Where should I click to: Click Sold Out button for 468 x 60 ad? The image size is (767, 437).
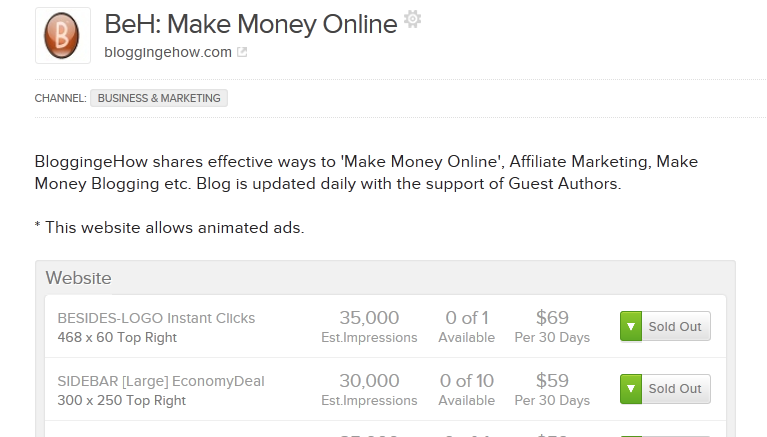(676, 326)
